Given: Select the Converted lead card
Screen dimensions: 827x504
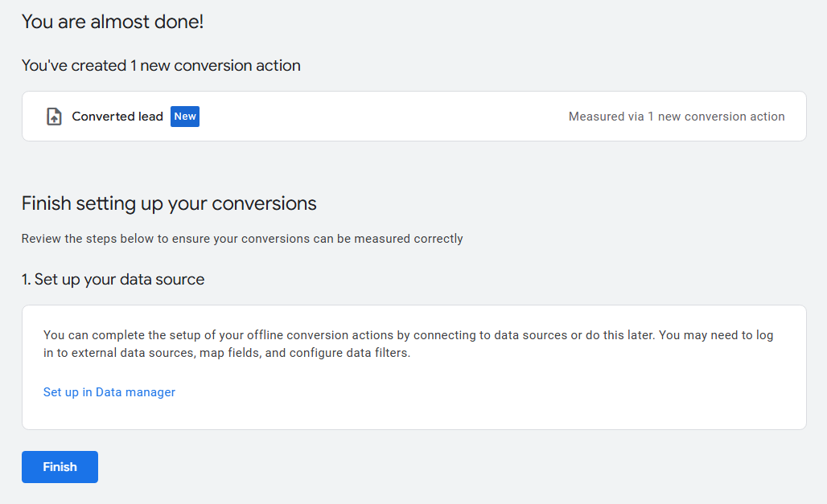Looking at the screenshot, I should (x=413, y=116).
